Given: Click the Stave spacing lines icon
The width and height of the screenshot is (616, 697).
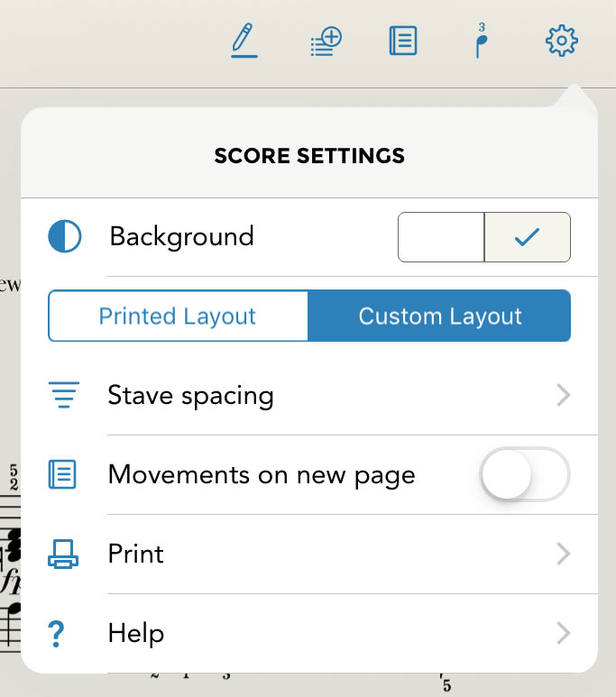Looking at the screenshot, I should tap(65, 395).
